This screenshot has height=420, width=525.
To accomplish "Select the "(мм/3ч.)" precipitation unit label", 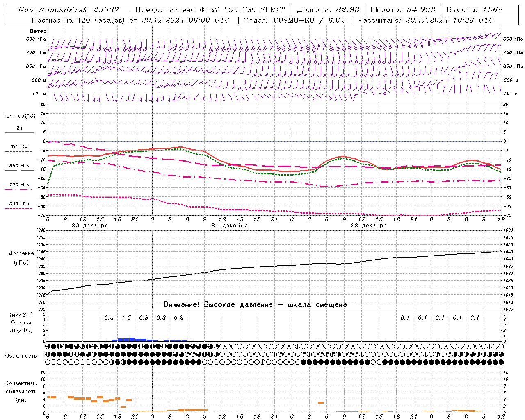I will (x=21, y=315).
